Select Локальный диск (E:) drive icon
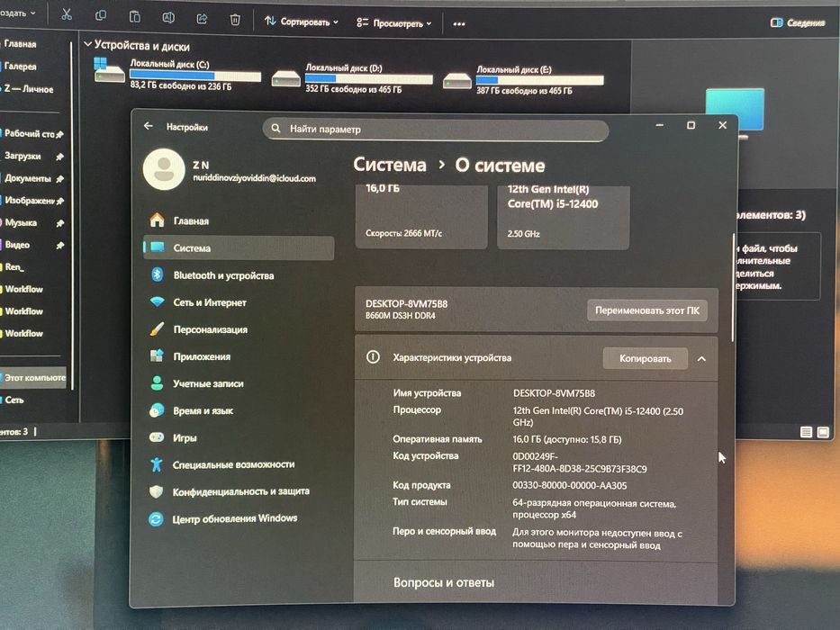Viewport: 840px width, 630px height. [x=457, y=81]
